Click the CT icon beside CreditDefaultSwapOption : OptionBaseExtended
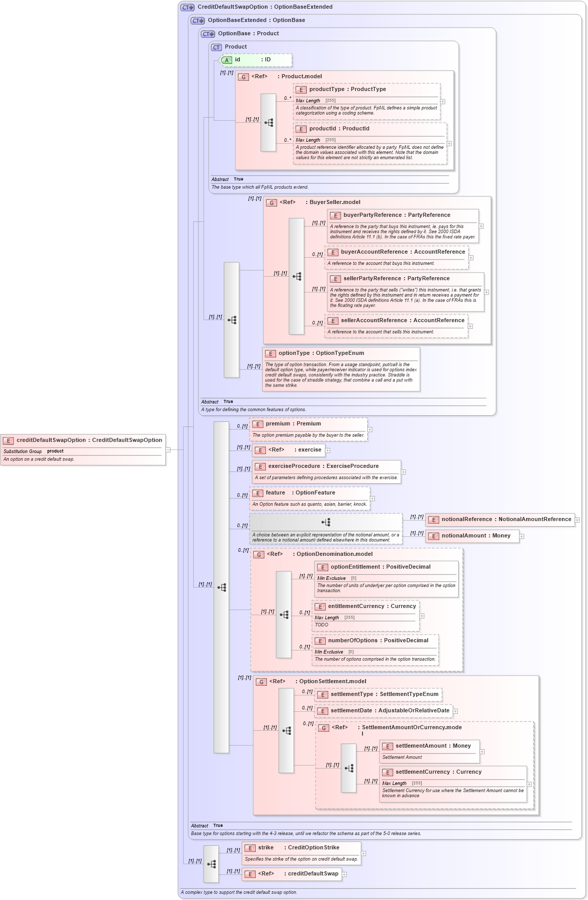Screen dimensions: 588x900 (188, 7)
